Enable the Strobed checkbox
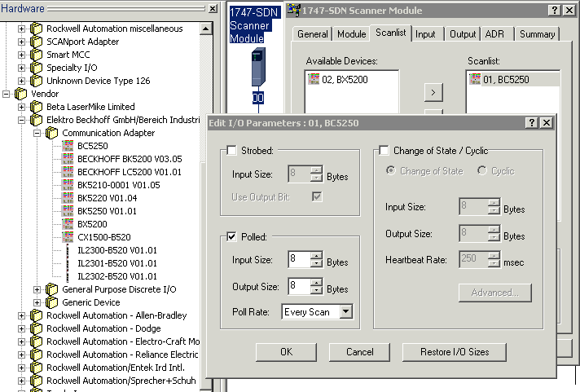 coord(231,150)
